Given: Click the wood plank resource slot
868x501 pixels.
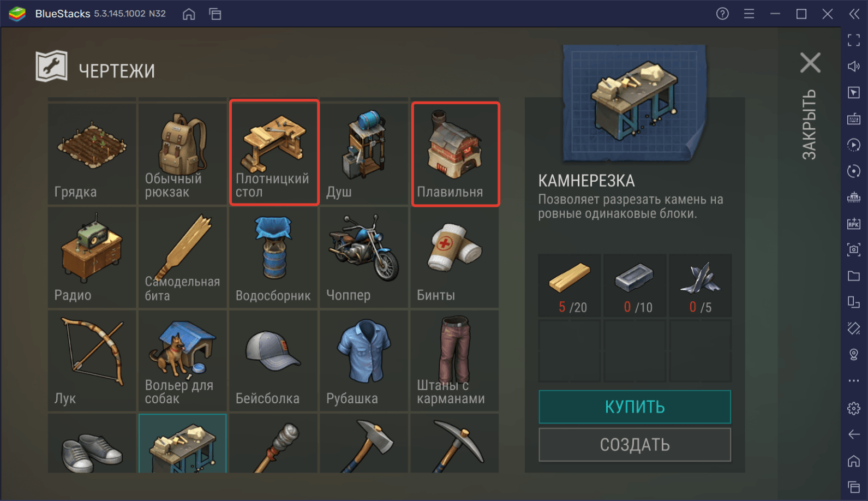Looking at the screenshot, I should pos(570,285).
